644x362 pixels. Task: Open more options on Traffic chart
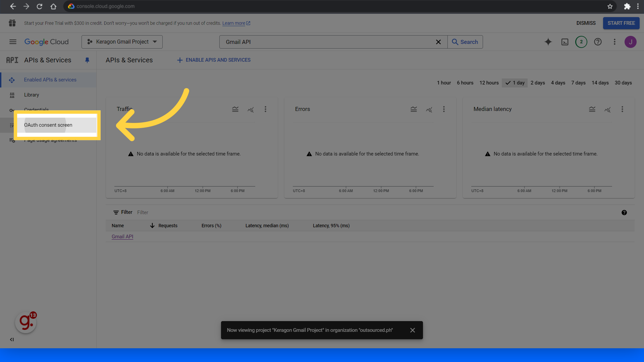(265, 109)
